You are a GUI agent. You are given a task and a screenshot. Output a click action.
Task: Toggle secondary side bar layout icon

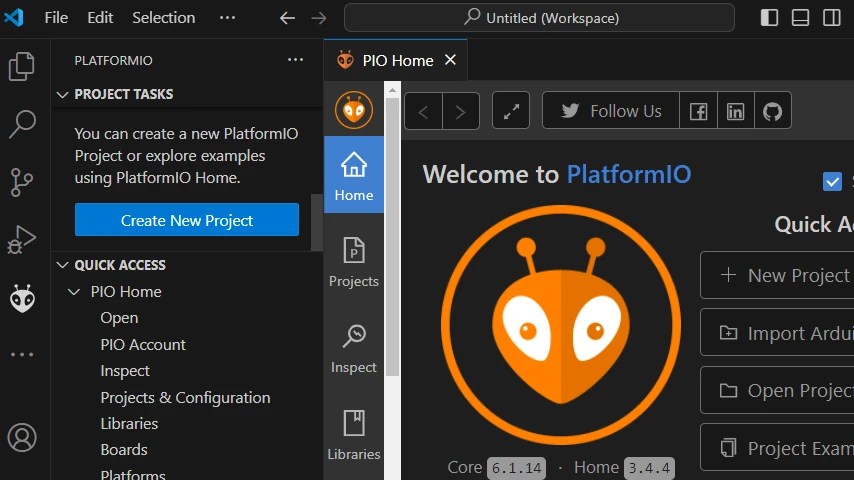pos(832,17)
